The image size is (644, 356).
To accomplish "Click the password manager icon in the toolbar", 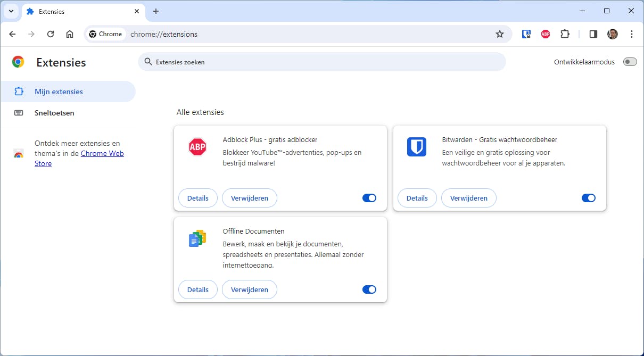I will tap(526, 34).
